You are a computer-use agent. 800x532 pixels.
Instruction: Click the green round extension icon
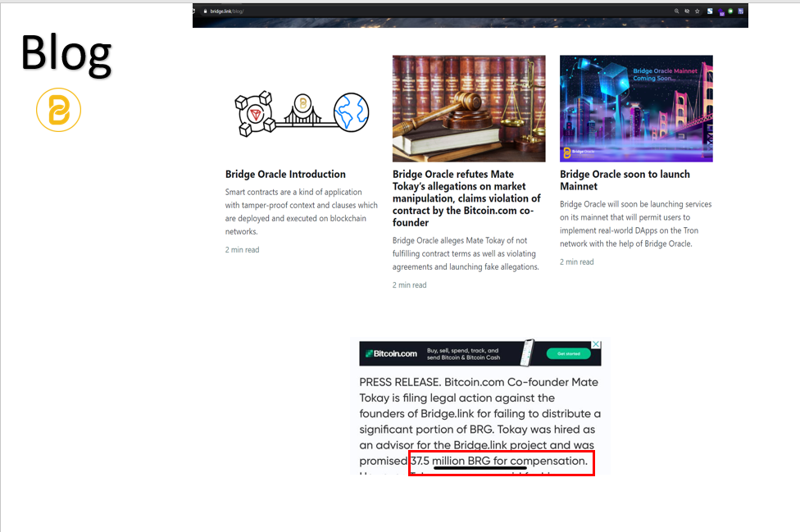click(730, 11)
